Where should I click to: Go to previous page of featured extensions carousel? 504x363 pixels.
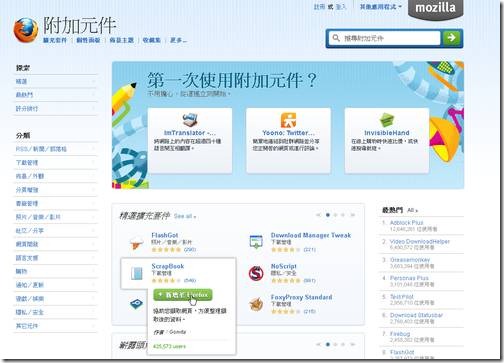(318, 215)
